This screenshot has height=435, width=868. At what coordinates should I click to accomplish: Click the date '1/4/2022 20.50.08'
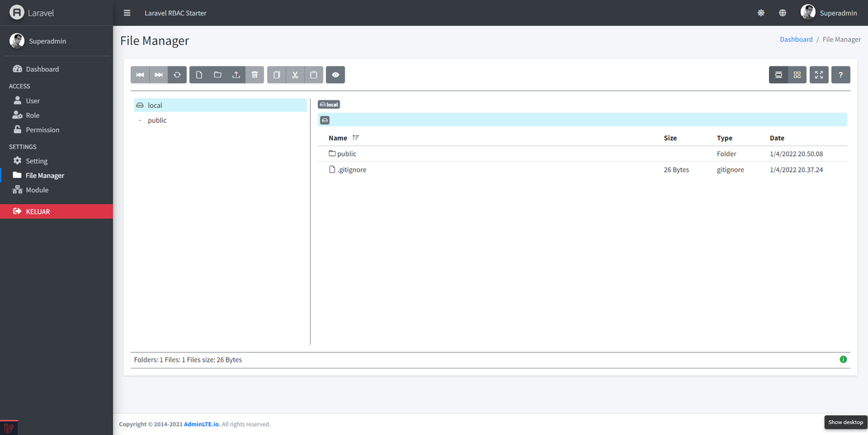click(x=796, y=154)
